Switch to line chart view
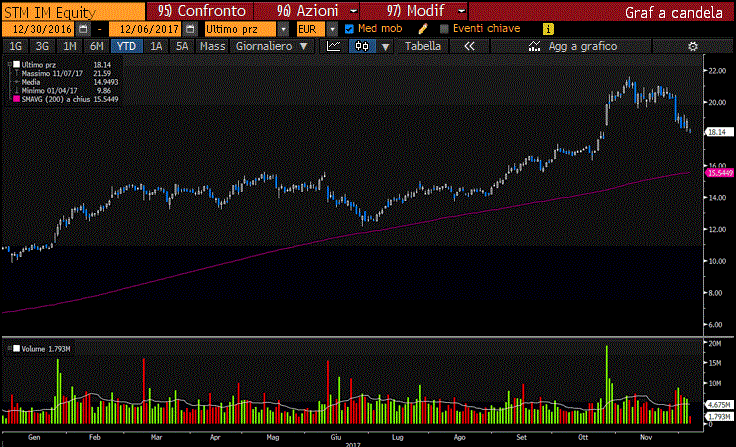Viewport: 736px width, 447px height. tap(334, 46)
